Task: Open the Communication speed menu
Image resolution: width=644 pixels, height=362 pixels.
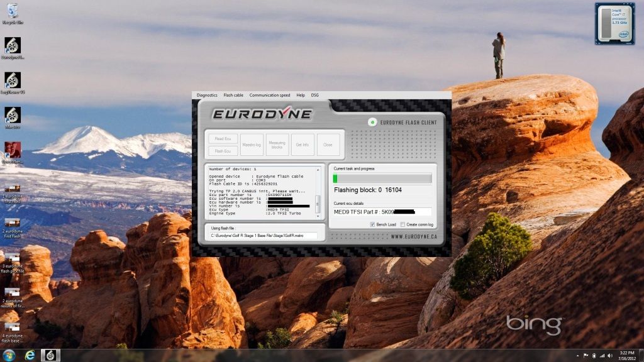Action: [x=269, y=96]
